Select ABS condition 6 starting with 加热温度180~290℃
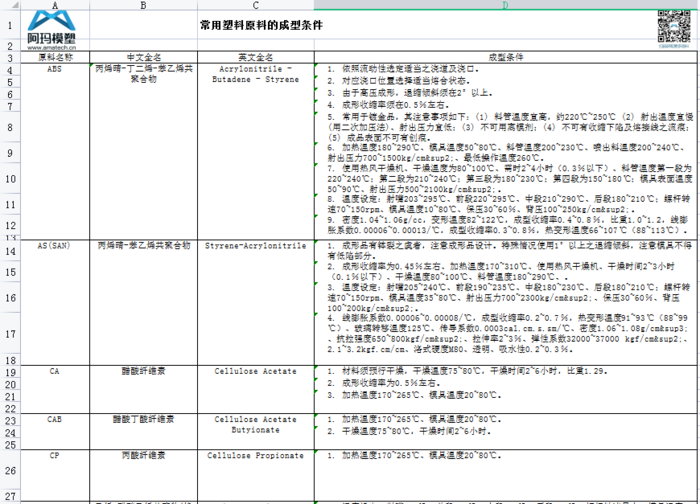This screenshot has height=504, width=700. pyautogui.click(x=505, y=153)
